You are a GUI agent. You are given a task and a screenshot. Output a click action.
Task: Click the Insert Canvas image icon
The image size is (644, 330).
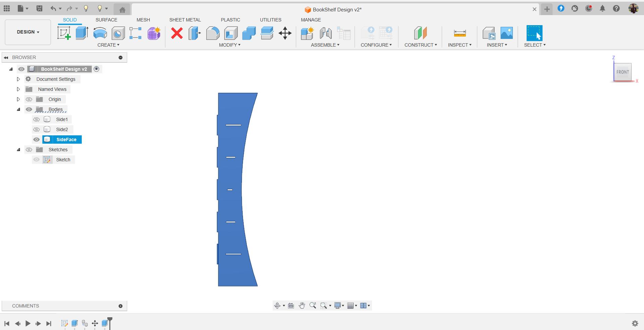(x=506, y=33)
